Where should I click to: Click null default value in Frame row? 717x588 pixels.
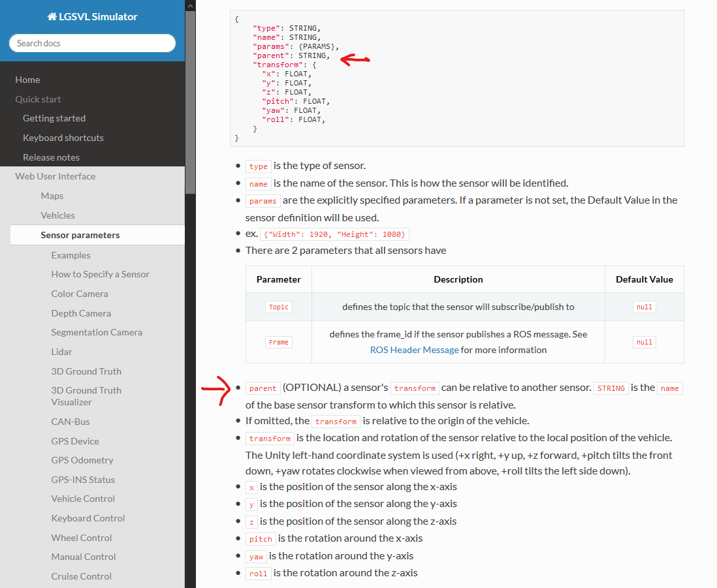pyautogui.click(x=645, y=342)
